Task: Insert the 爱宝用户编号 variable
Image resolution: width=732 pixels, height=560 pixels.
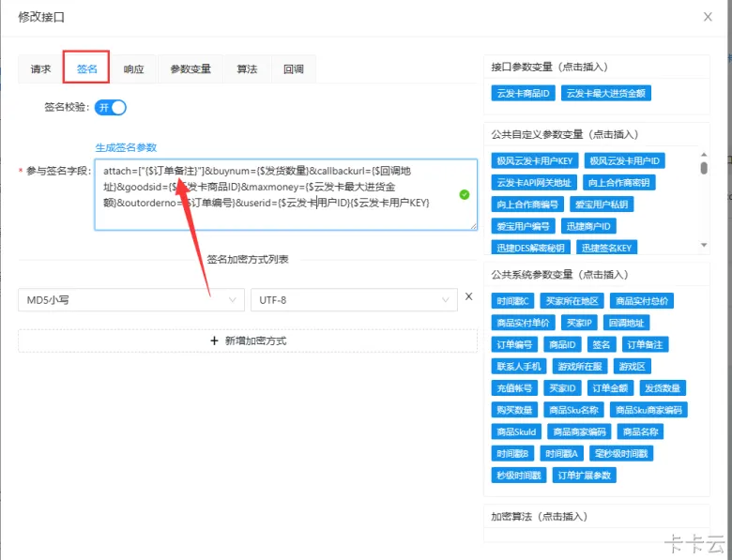Action: 523,226
